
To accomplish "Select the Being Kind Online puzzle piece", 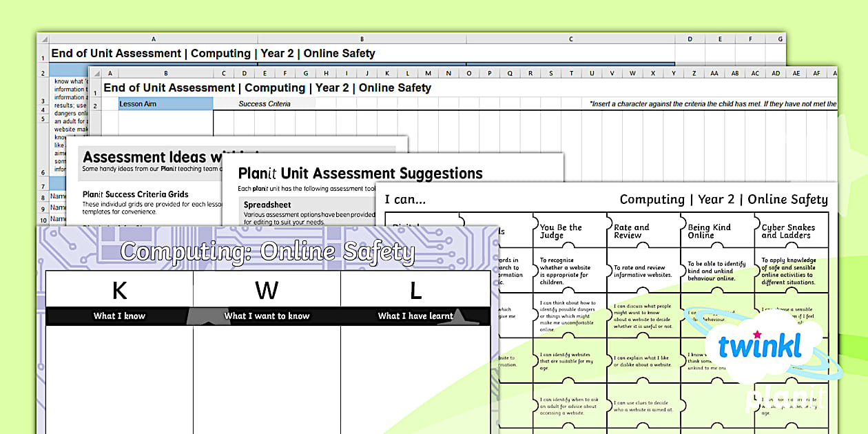I will [716, 231].
